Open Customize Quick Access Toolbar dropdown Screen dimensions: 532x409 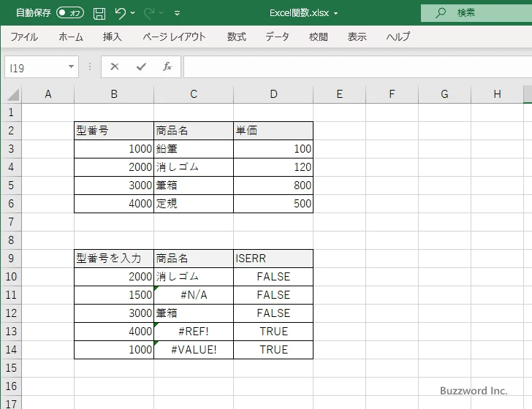pyautogui.click(x=177, y=13)
